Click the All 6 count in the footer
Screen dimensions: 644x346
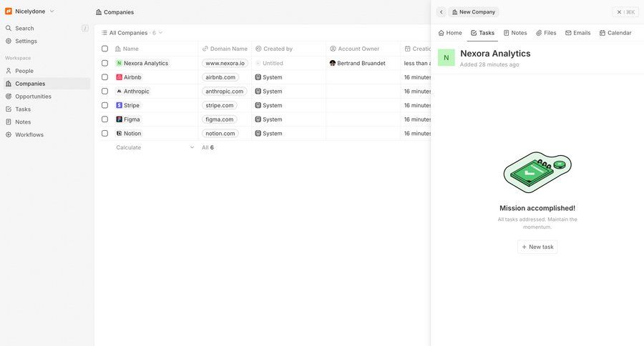click(208, 147)
